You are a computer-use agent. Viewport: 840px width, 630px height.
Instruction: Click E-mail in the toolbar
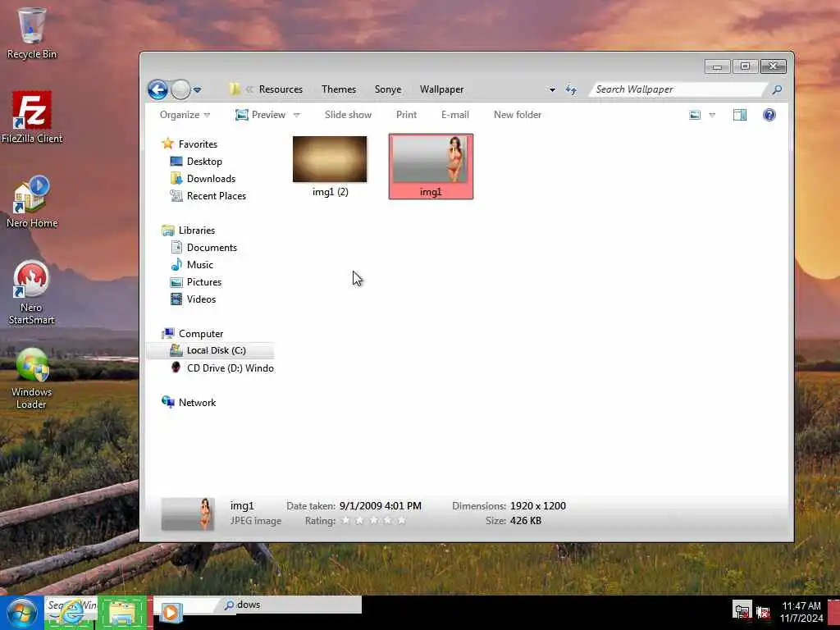pos(454,115)
